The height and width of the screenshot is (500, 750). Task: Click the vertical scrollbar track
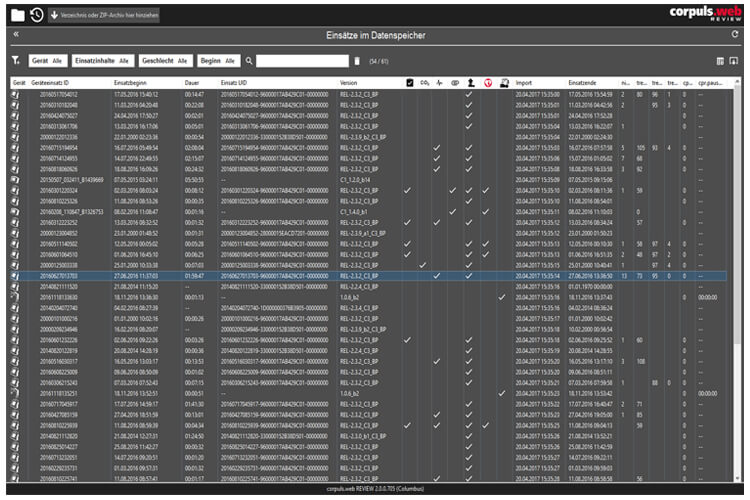pyautogui.click(x=737, y=282)
